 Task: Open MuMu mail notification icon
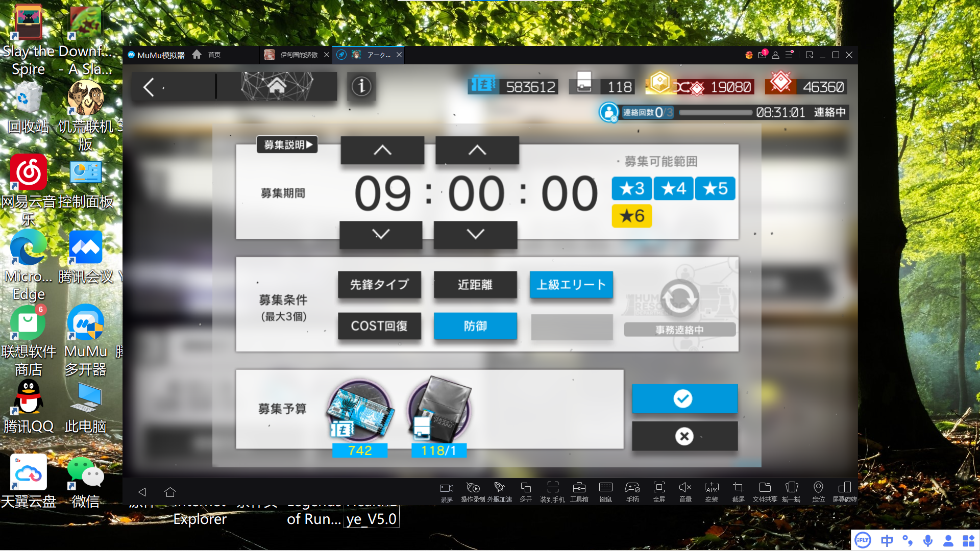point(763,55)
